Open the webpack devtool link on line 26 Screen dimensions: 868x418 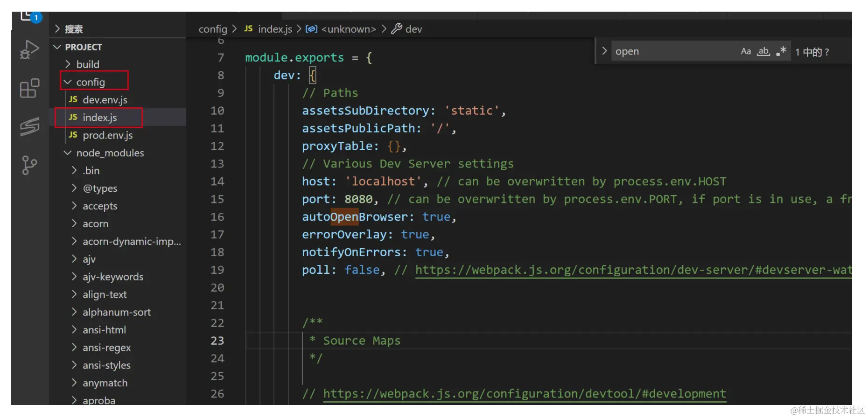point(525,394)
